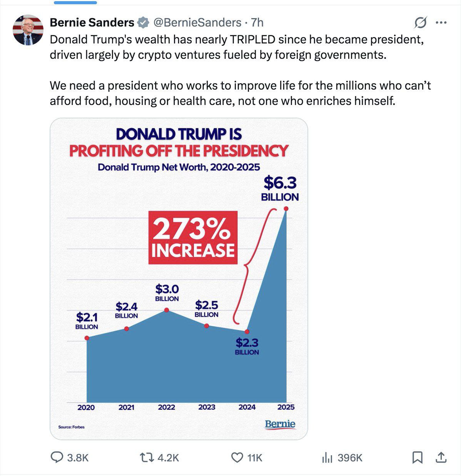Click the red 273% INCREASE box
461x476 pixels.
pyautogui.click(x=193, y=238)
